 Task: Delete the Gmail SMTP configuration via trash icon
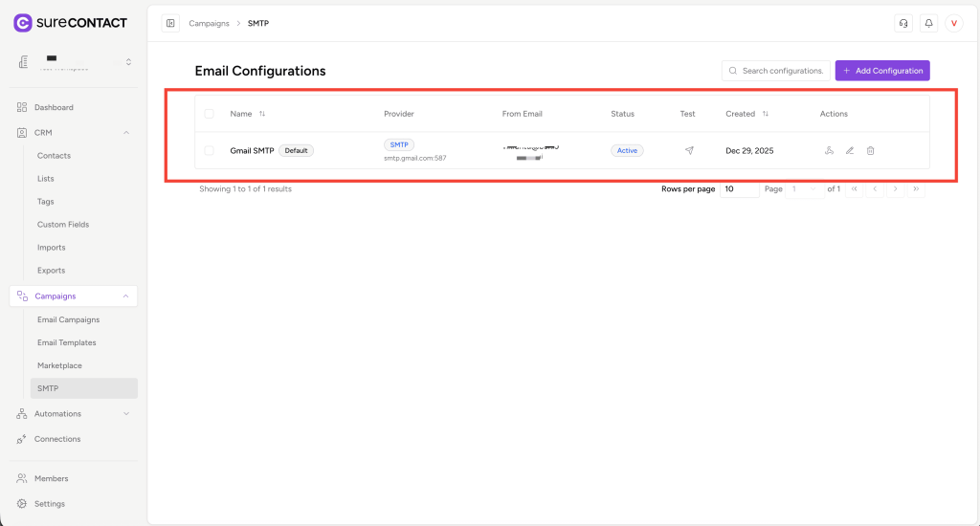pos(870,151)
